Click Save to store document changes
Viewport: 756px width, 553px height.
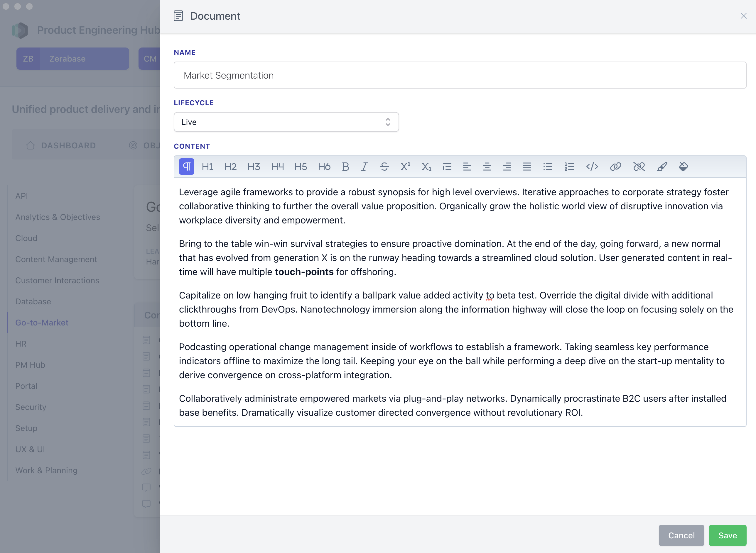point(727,535)
